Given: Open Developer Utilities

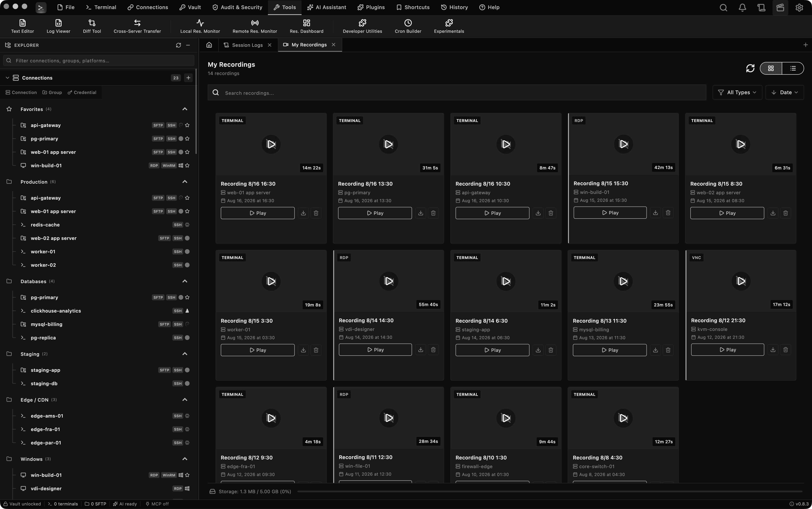Looking at the screenshot, I should [362, 26].
